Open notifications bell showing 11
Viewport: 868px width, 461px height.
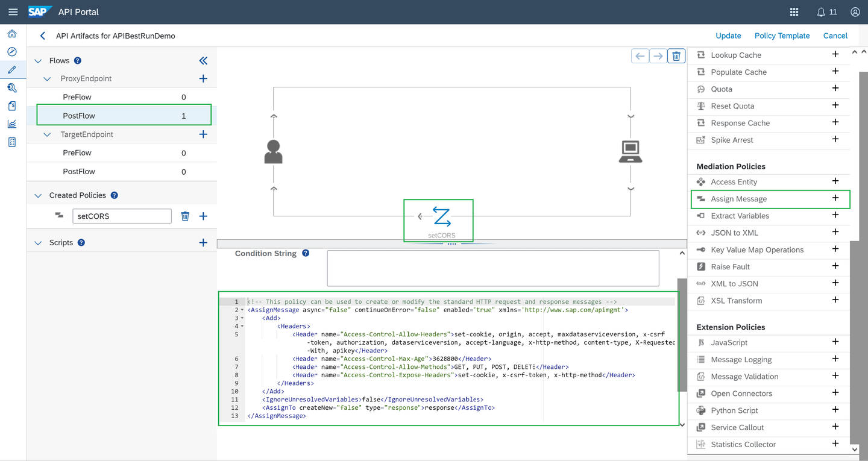[x=826, y=12]
